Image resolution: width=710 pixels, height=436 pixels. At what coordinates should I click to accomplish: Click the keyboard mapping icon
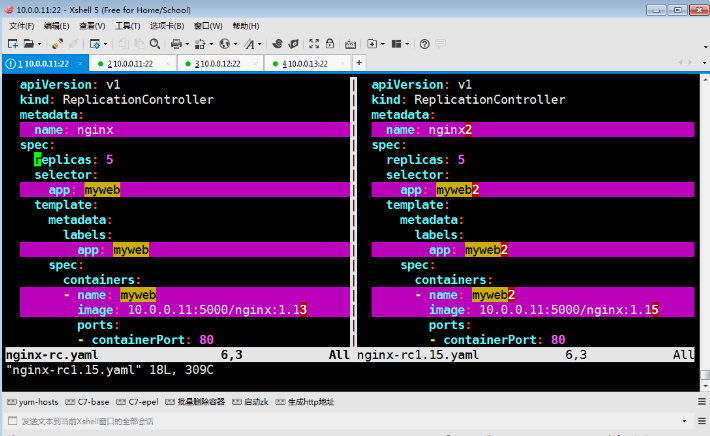[350, 44]
